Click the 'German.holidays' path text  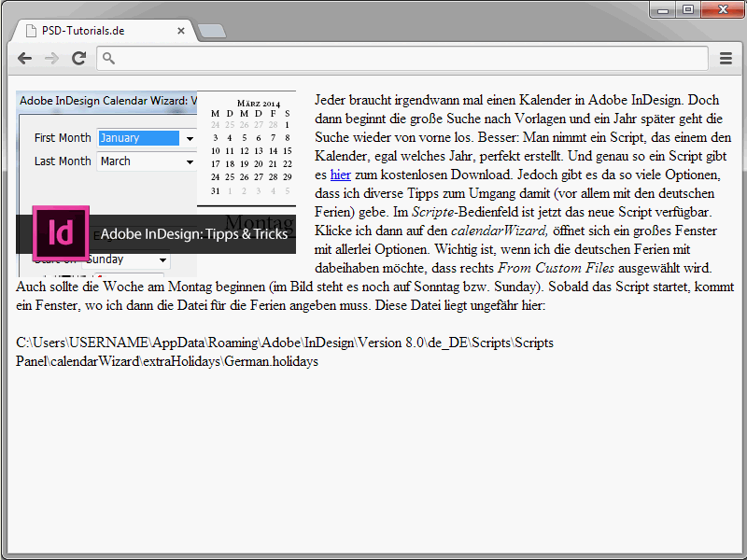271,361
